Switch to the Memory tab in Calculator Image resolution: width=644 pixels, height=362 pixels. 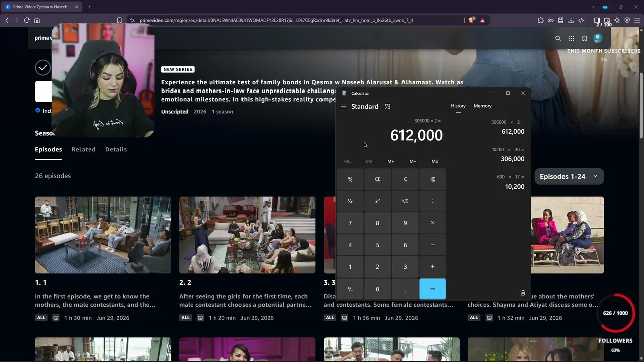[482, 106]
